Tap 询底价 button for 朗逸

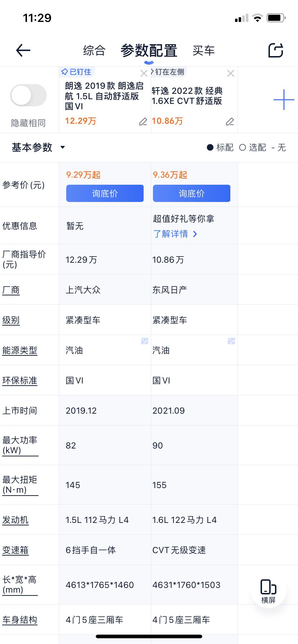(105, 193)
